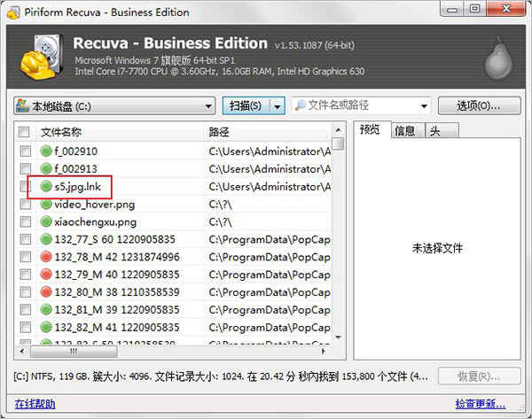
Task: Click red status dot for 132_79_M 40
Action: tap(46, 275)
